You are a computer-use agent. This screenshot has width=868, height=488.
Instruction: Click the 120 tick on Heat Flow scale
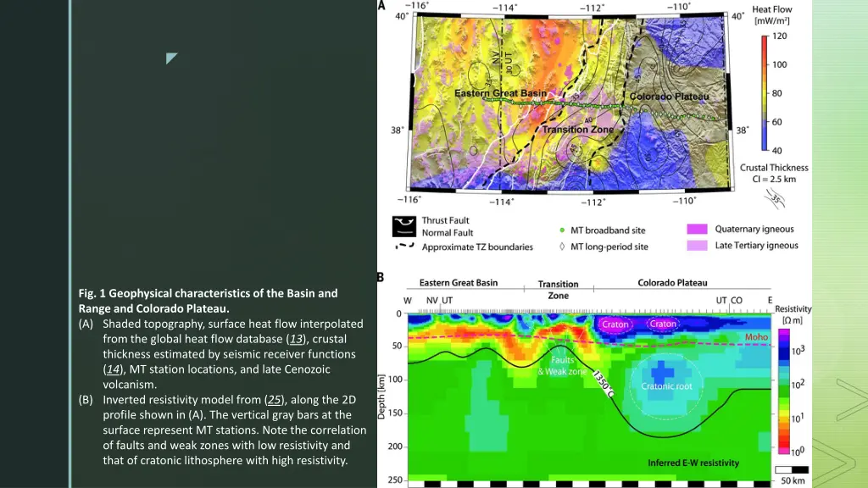[x=780, y=36]
